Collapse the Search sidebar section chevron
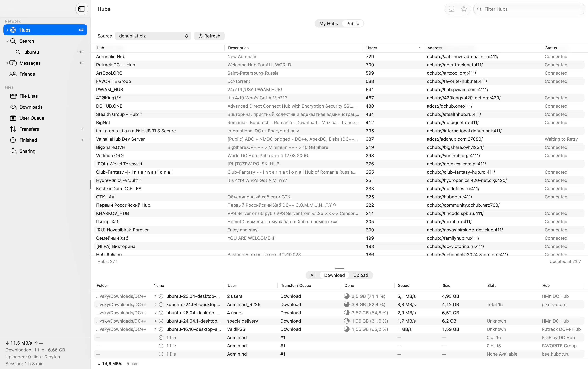 click(7, 41)
